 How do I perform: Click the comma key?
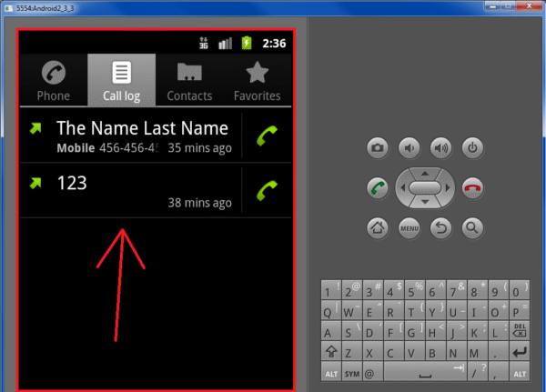click(499, 371)
